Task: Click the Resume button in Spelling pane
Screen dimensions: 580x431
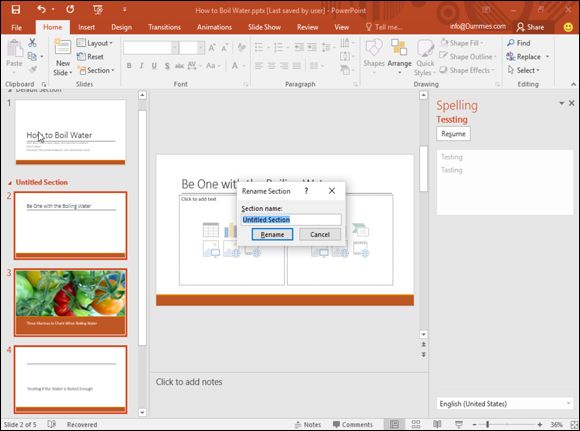Action: pos(453,134)
